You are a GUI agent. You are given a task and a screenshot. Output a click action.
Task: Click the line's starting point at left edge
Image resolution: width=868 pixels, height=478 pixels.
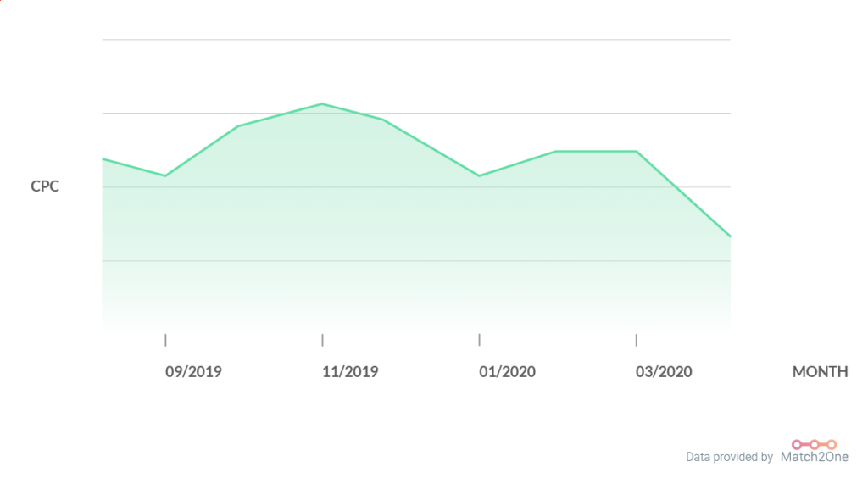[103, 159]
